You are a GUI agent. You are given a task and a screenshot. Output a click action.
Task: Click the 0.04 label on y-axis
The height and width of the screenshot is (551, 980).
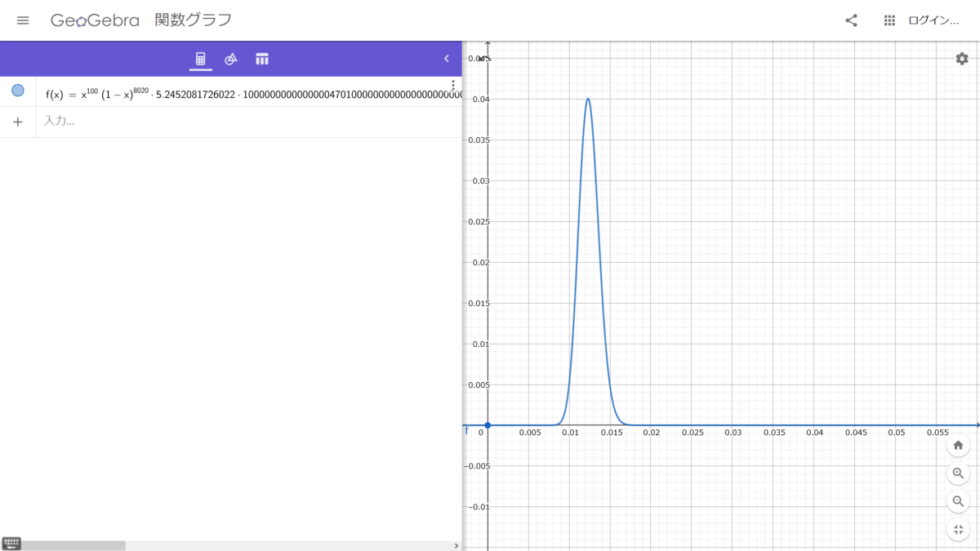pyautogui.click(x=479, y=99)
